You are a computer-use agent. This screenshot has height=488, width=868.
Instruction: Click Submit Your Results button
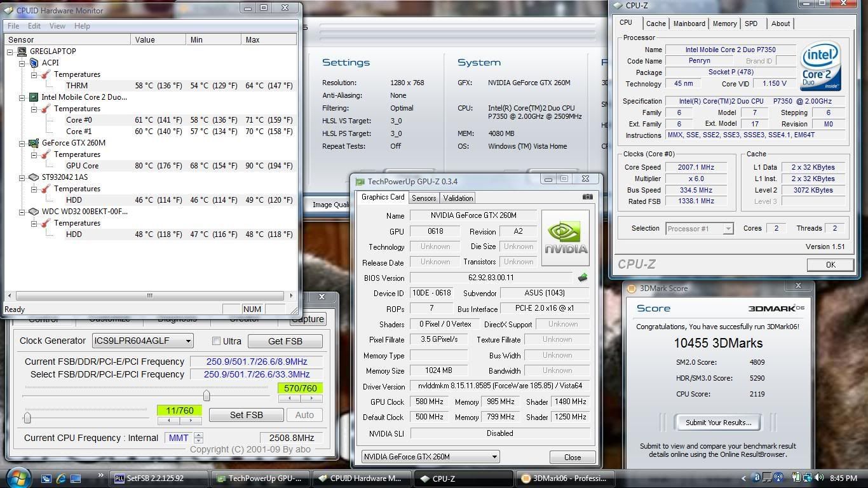tap(718, 423)
